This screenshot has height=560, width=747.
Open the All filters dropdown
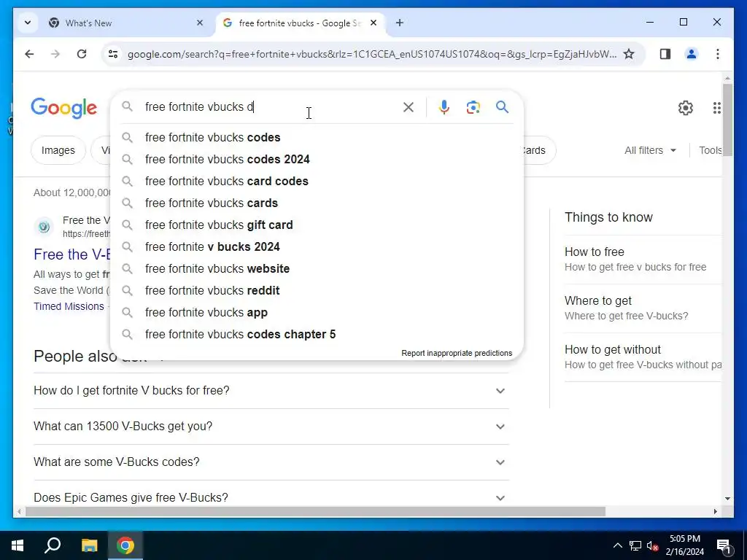click(650, 150)
